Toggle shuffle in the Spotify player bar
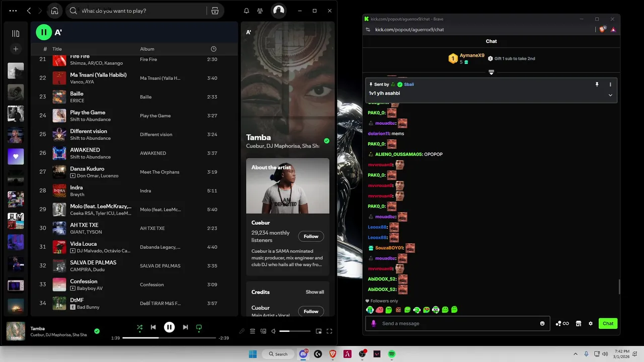Screen dimensions: 644x362 (140, 327)
